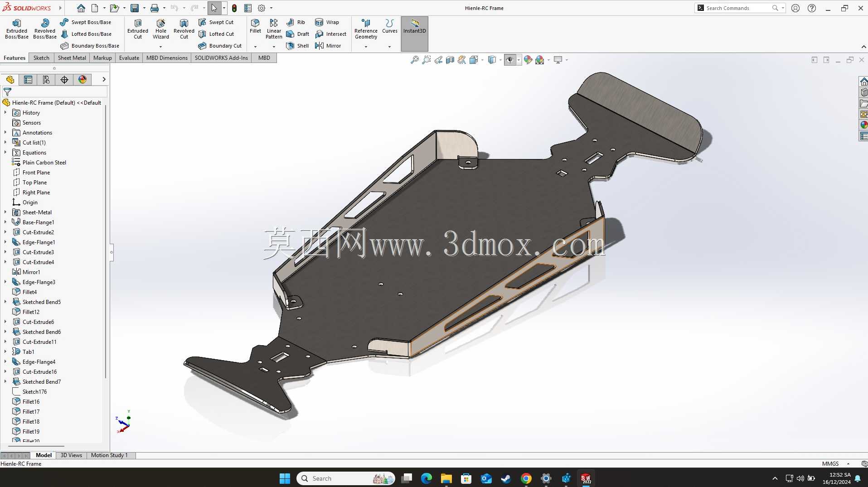
Task: Toggle Instant3D mode
Action: click(414, 34)
